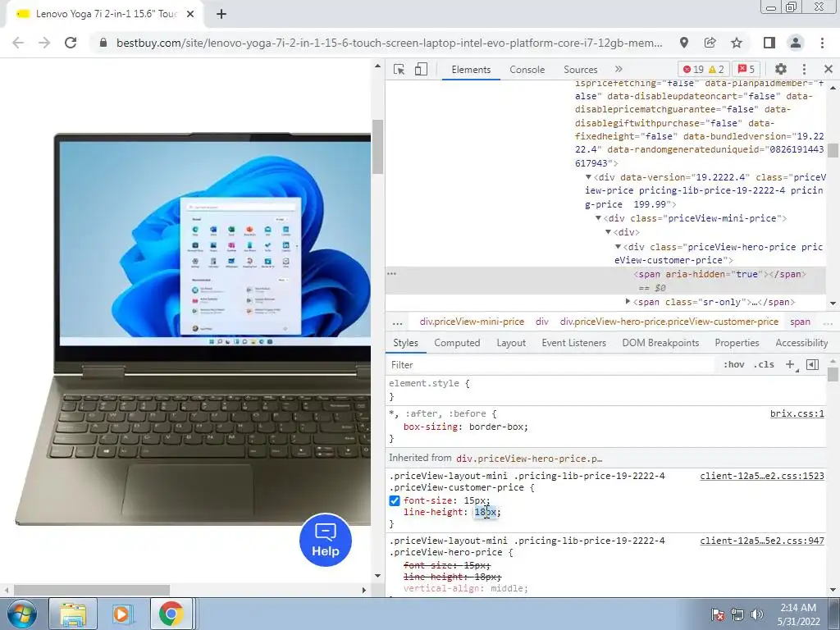Screen dimensions: 840x630
Task: Click the border-box box-sizing value
Action: 497,427
